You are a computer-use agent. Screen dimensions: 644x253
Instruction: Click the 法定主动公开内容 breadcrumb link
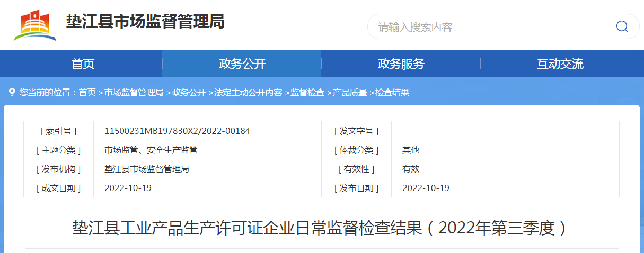pyautogui.click(x=248, y=92)
